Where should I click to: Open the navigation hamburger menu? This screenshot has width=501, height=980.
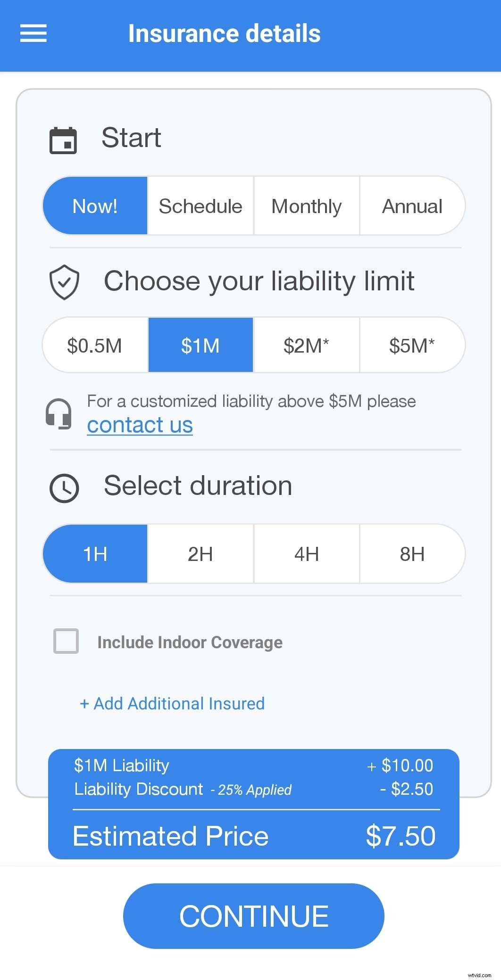click(x=33, y=33)
